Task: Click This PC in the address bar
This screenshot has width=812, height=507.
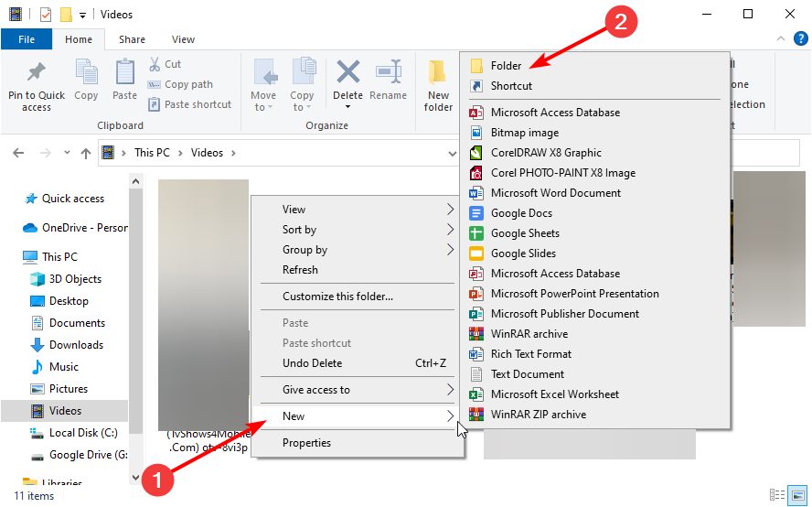Action: point(152,153)
